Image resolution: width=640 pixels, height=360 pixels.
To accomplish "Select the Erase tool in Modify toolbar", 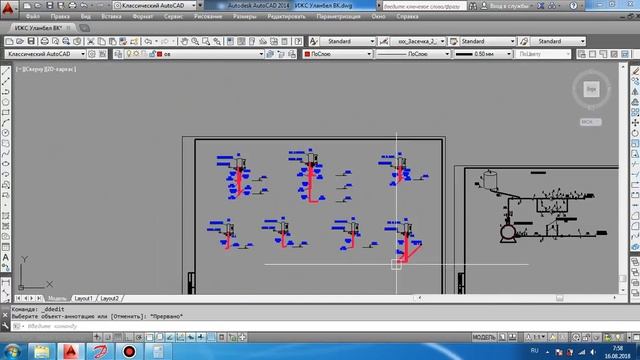I will [635, 71].
